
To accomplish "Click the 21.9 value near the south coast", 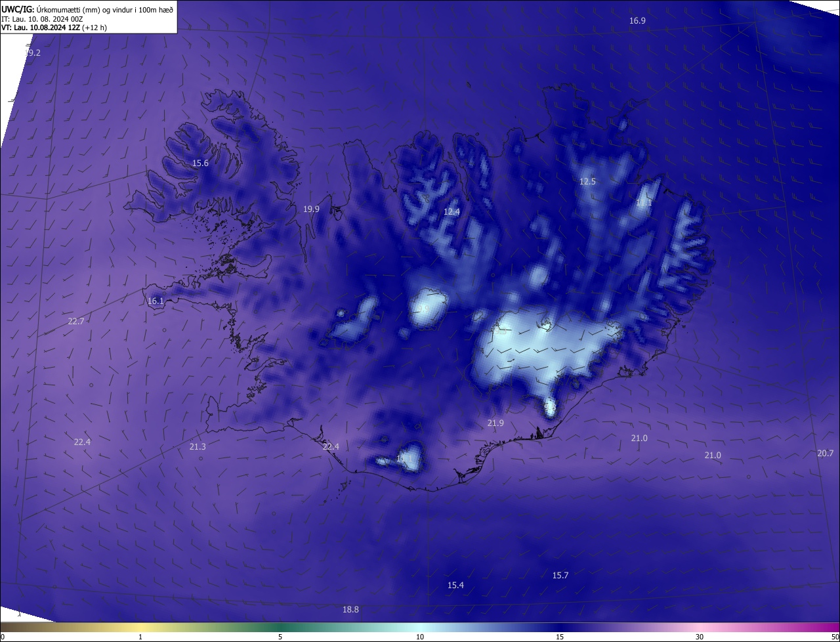I will click(x=495, y=423).
